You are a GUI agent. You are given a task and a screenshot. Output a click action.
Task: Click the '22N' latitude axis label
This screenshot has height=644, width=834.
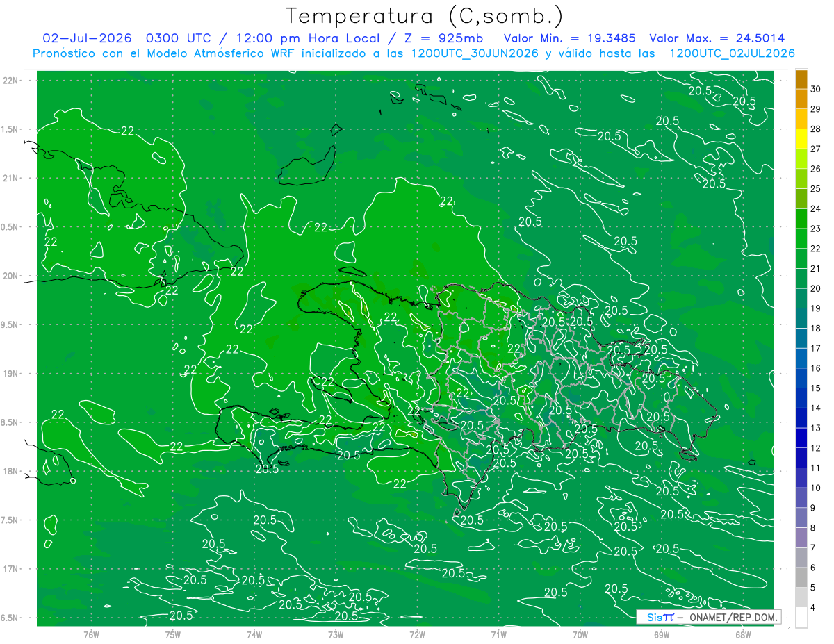coord(10,81)
